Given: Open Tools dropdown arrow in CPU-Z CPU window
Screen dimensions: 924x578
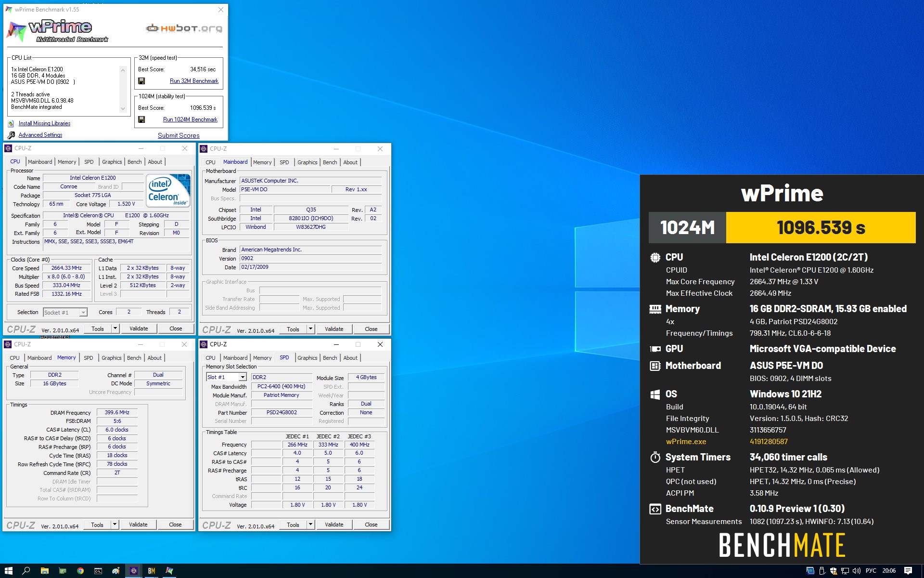Looking at the screenshot, I should pyautogui.click(x=115, y=328).
